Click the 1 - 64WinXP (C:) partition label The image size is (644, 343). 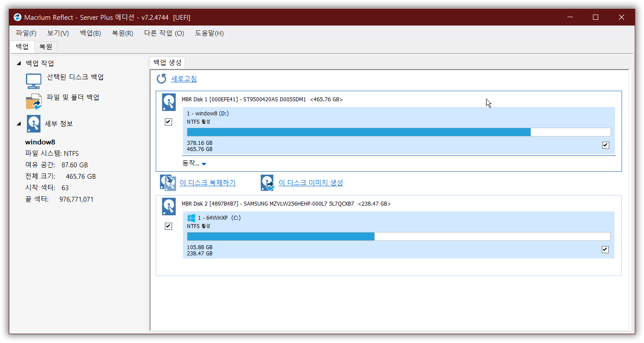[x=219, y=218]
